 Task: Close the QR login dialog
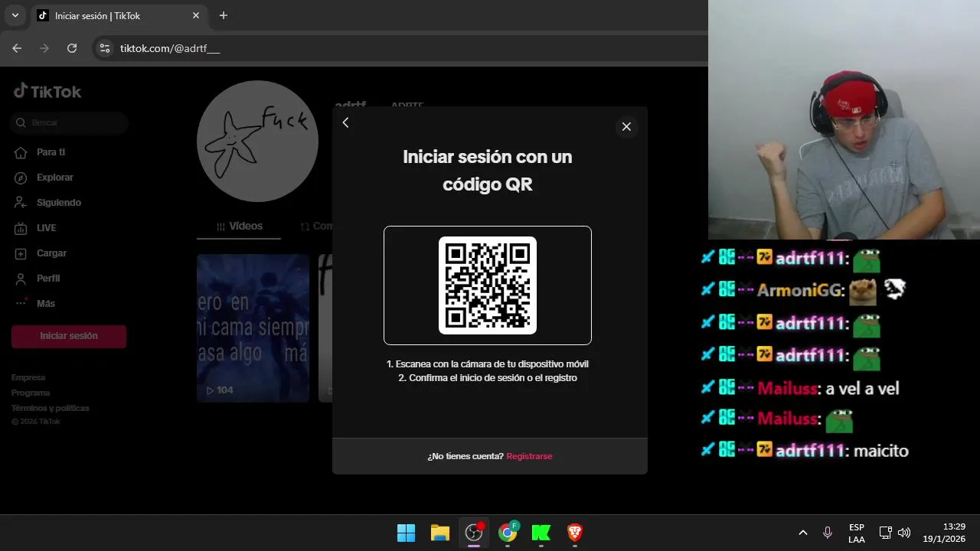click(626, 126)
